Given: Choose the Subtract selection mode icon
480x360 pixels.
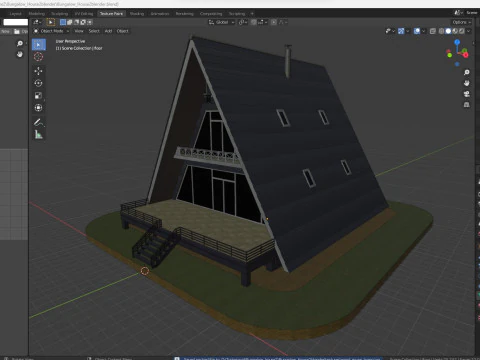Looking at the screenshot, I should [x=76, y=22].
